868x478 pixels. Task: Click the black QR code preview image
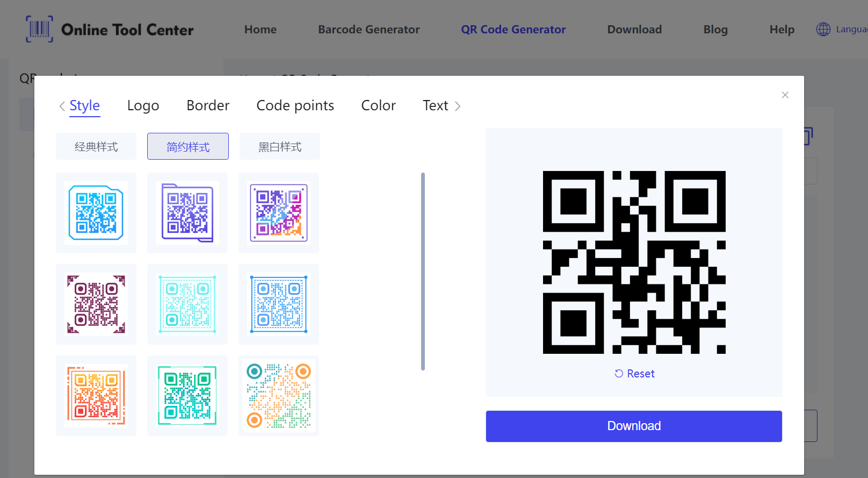(x=634, y=262)
